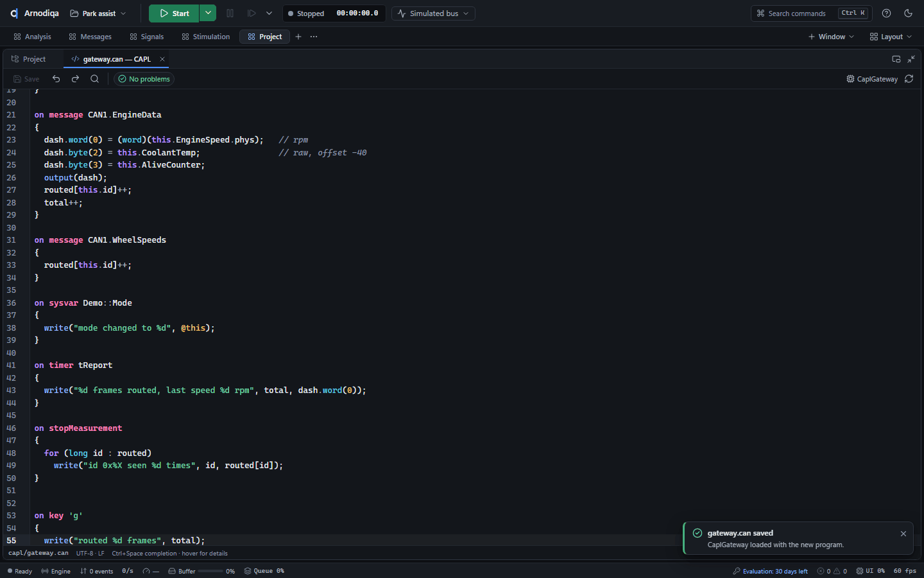Click the Save button
The width and height of the screenshot is (924, 578).
26,79
